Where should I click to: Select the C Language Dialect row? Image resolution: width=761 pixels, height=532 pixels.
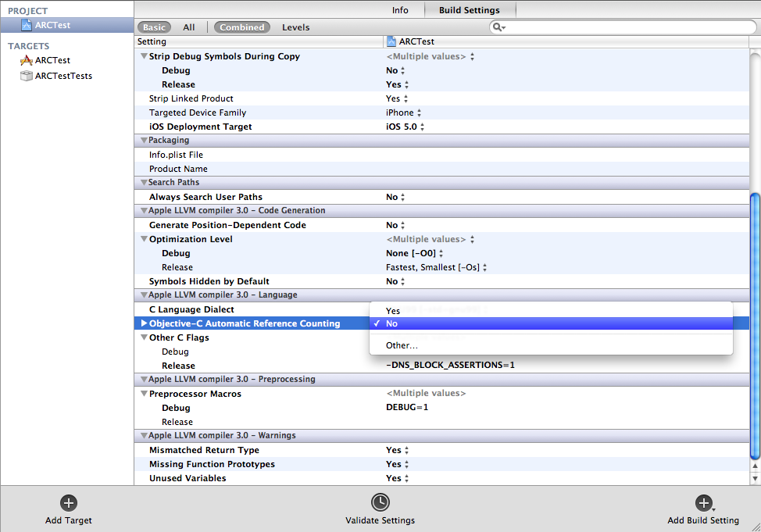[252, 309]
